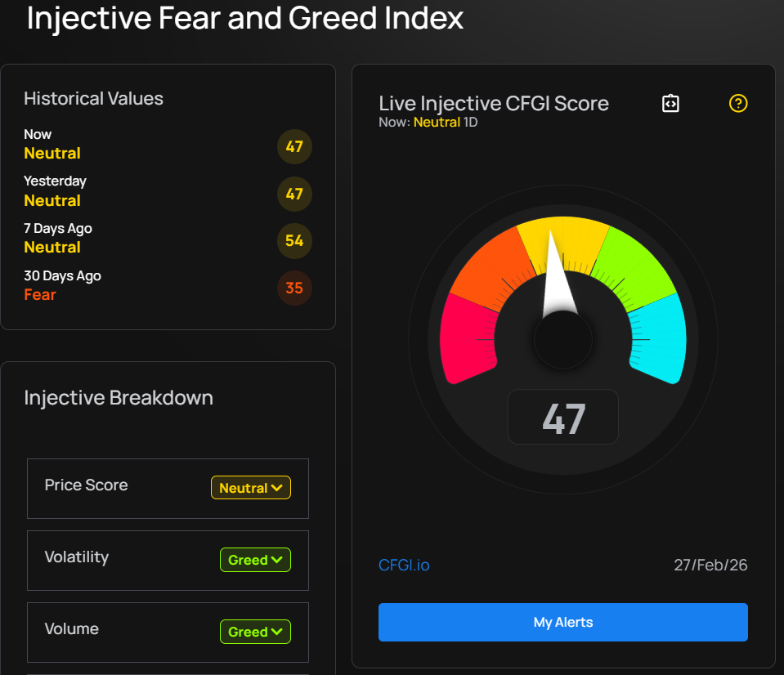This screenshot has height=675, width=784.
Task: Click the 30 Days Ago badge 35
Action: tap(294, 288)
